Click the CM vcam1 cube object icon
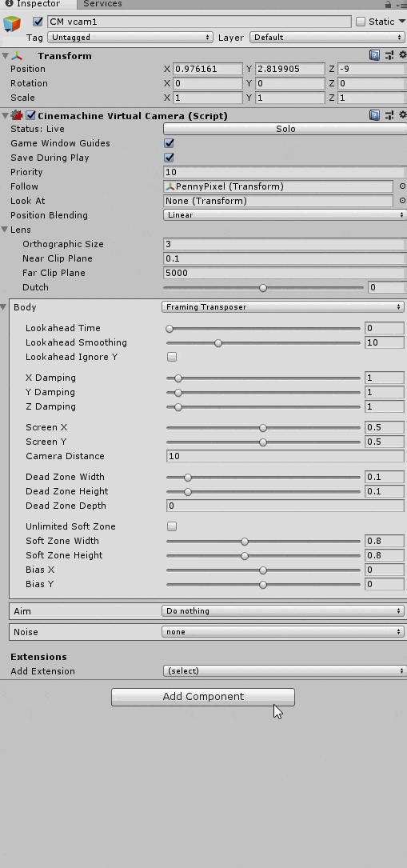The image size is (407, 868). point(12,24)
